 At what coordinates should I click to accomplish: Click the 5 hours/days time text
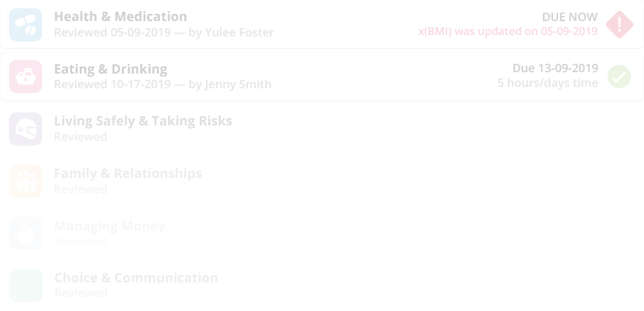pos(547,83)
